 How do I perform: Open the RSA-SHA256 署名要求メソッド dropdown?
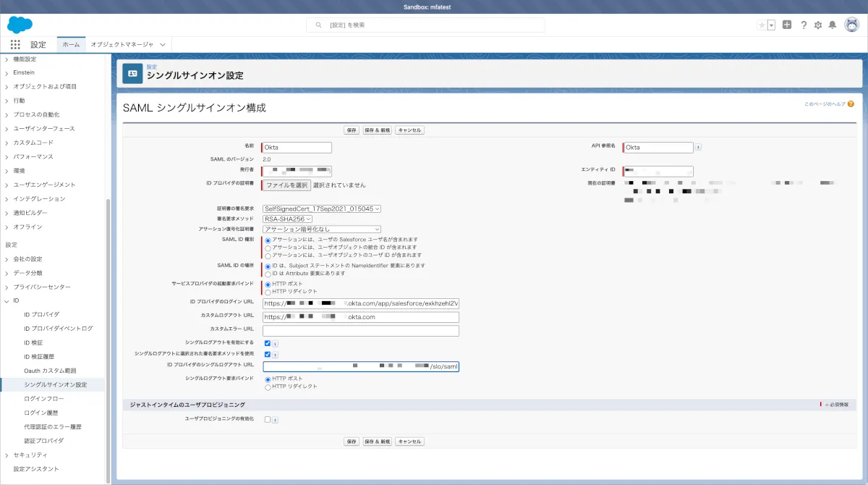pos(287,219)
